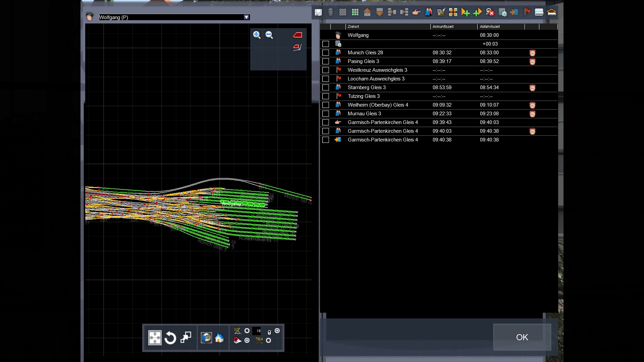Click the +00:03 departure offset value
Viewport: 644px width, 362px height.
tap(490, 44)
